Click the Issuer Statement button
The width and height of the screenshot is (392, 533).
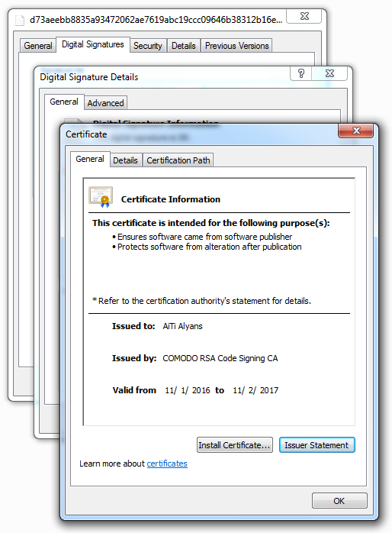(x=316, y=445)
